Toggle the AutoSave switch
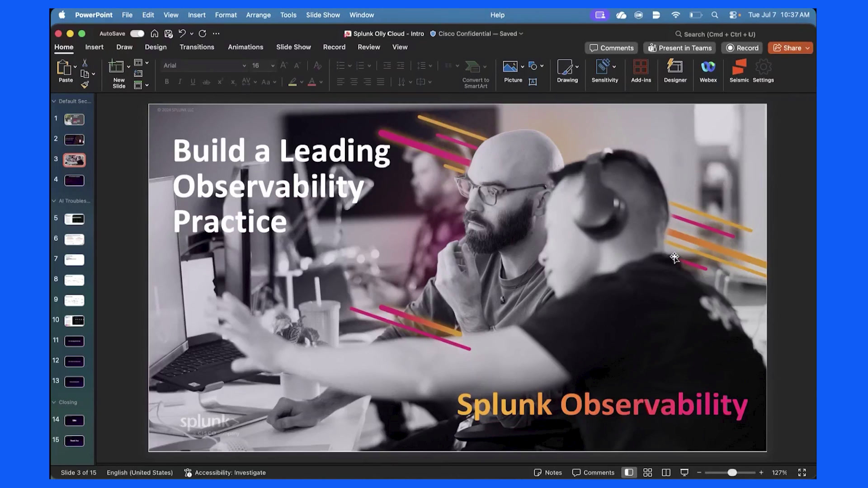Image resolution: width=868 pixels, height=488 pixels. (x=137, y=33)
